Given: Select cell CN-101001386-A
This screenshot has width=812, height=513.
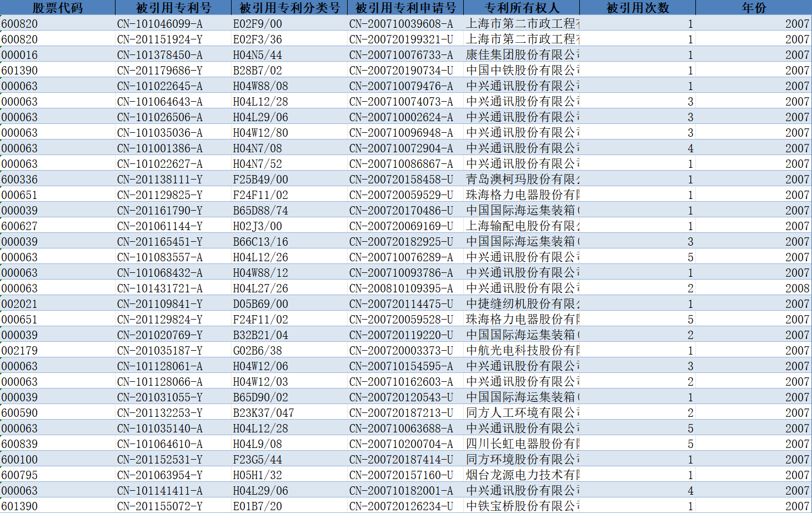Looking at the screenshot, I should 173,148.
